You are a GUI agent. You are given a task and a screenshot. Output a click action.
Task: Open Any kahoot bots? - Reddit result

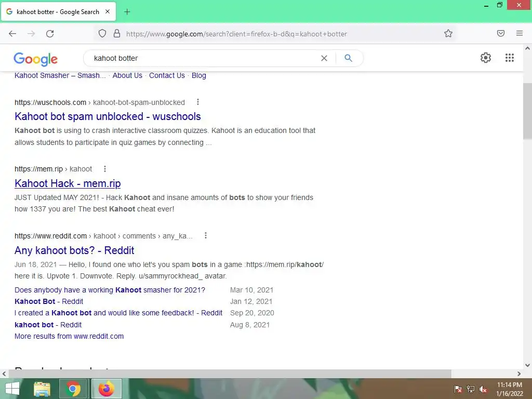coord(74,250)
